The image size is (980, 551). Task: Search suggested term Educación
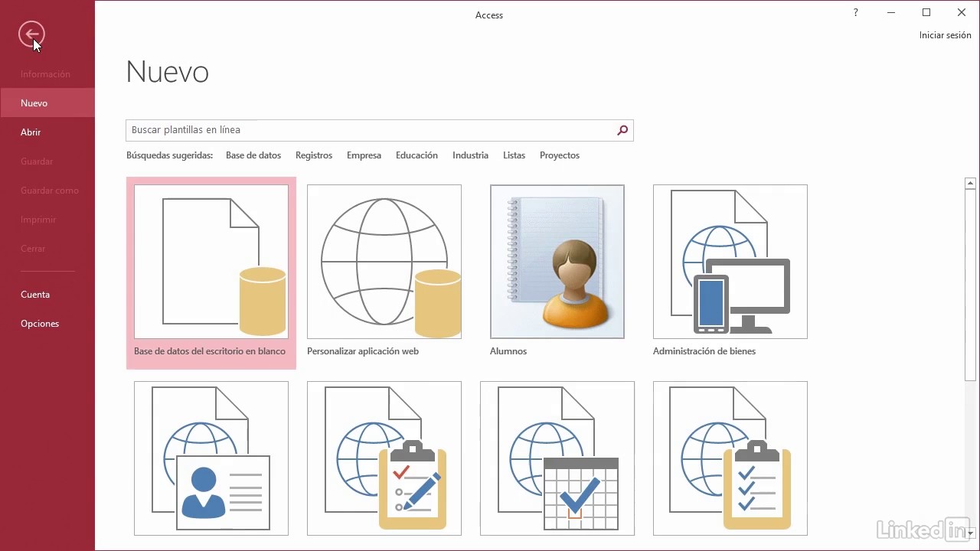coord(416,155)
